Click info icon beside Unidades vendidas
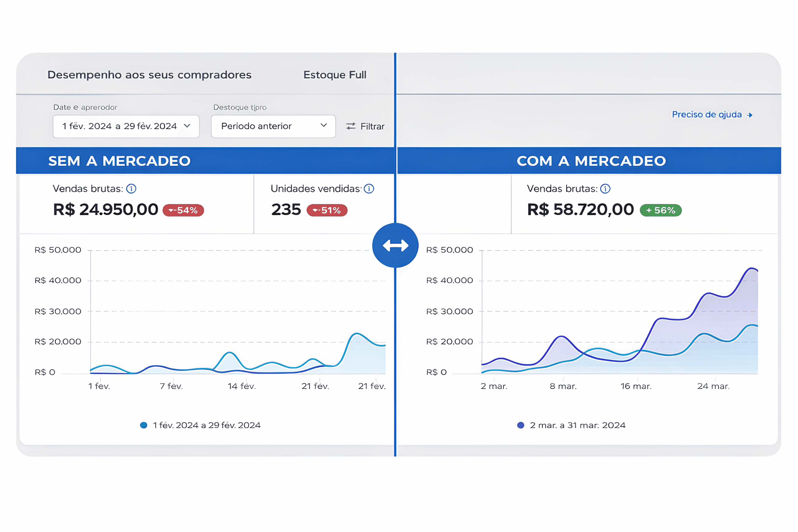798x532 pixels. pyautogui.click(x=369, y=189)
